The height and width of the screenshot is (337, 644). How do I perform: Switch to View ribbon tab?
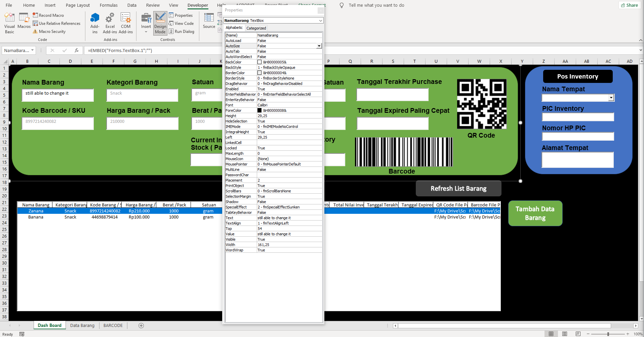click(173, 5)
